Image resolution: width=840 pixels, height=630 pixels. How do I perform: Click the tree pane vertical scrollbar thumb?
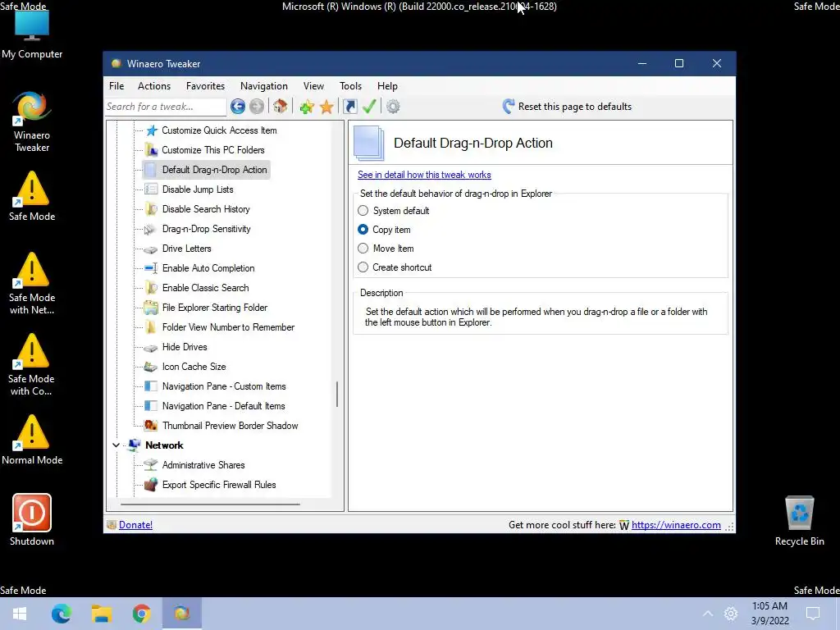(x=337, y=395)
